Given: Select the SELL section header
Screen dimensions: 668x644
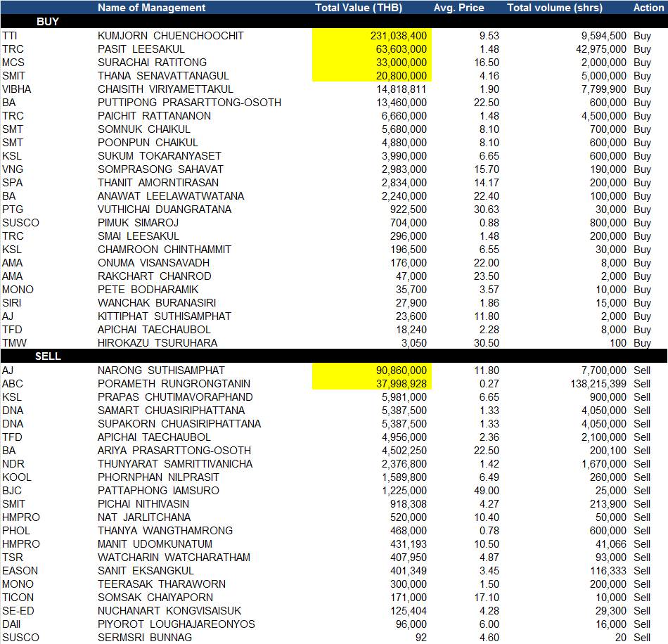Looking at the screenshot, I should pyautogui.click(x=48, y=356).
